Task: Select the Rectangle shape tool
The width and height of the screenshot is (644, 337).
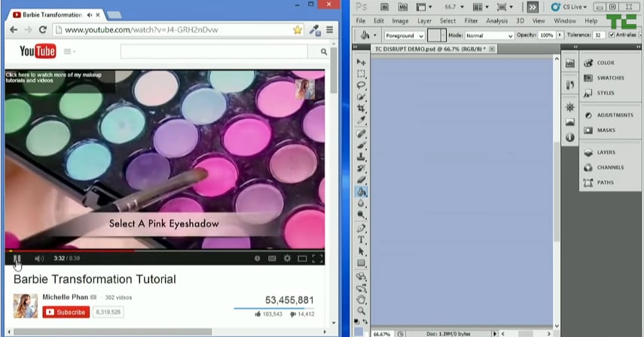Action: [361, 263]
